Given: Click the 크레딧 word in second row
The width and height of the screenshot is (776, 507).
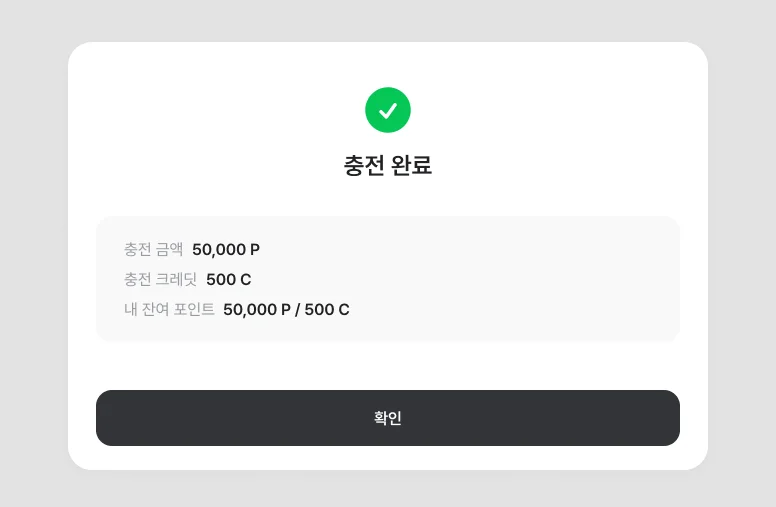Looking at the screenshot, I should coord(174,279).
